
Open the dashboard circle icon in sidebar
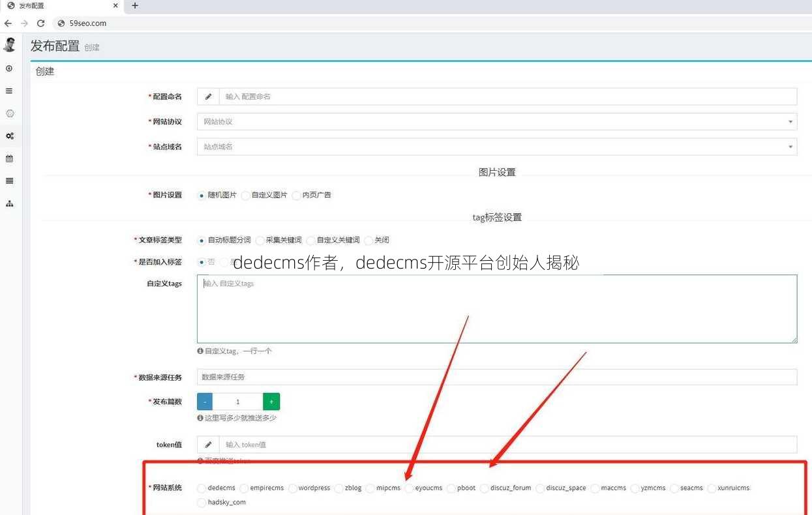[9, 68]
